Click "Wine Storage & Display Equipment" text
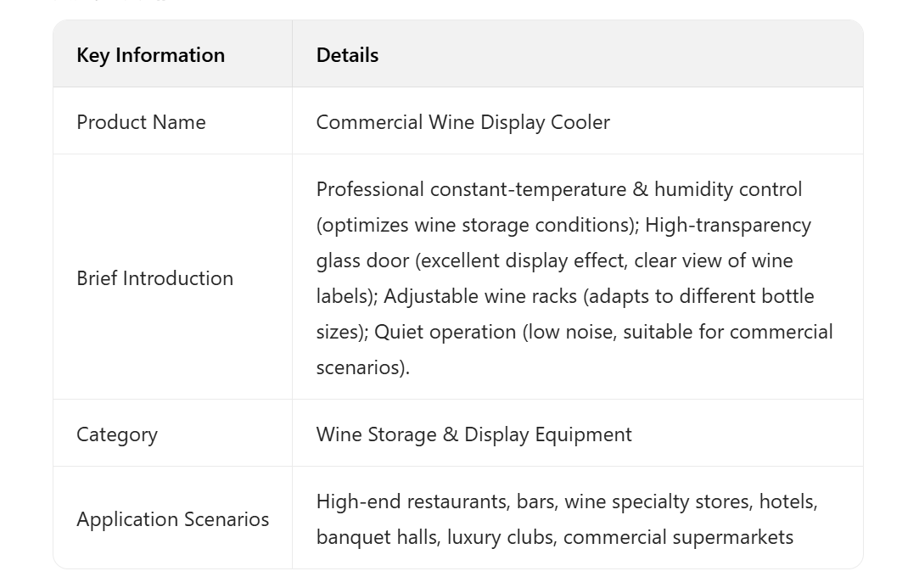The width and height of the screenshot is (919, 588). pos(474,434)
